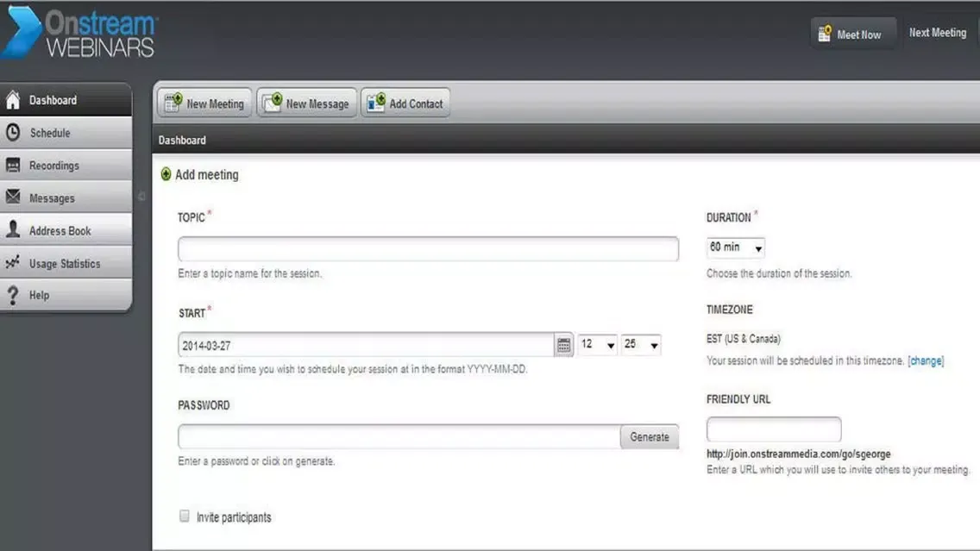980x551 pixels.
Task: Click the green Add meeting plus icon
Action: (x=166, y=174)
